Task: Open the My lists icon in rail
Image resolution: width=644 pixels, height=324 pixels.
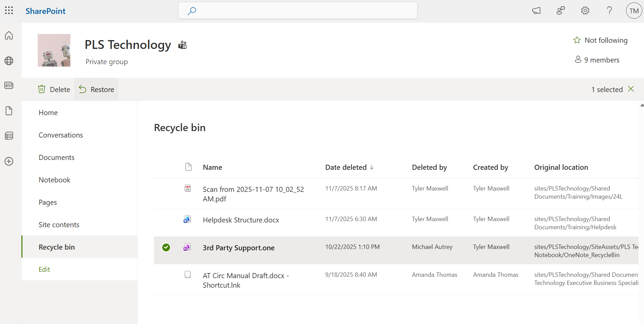Action: click(x=9, y=136)
